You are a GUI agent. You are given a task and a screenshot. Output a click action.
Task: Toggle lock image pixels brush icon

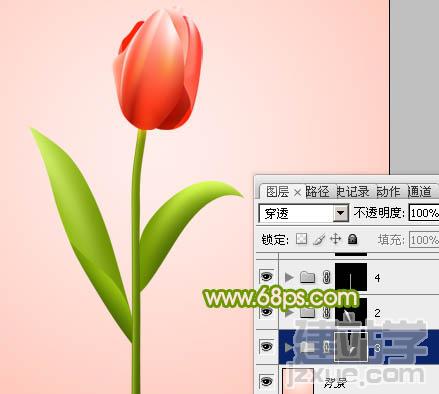[x=319, y=239]
